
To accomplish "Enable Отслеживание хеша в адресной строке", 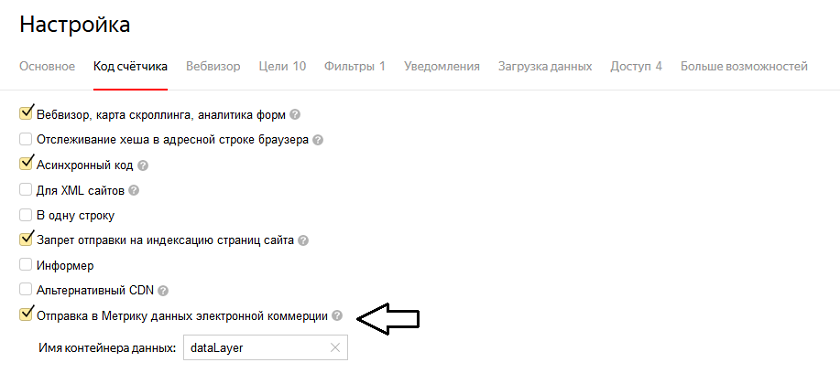I will (x=26, y=140).
